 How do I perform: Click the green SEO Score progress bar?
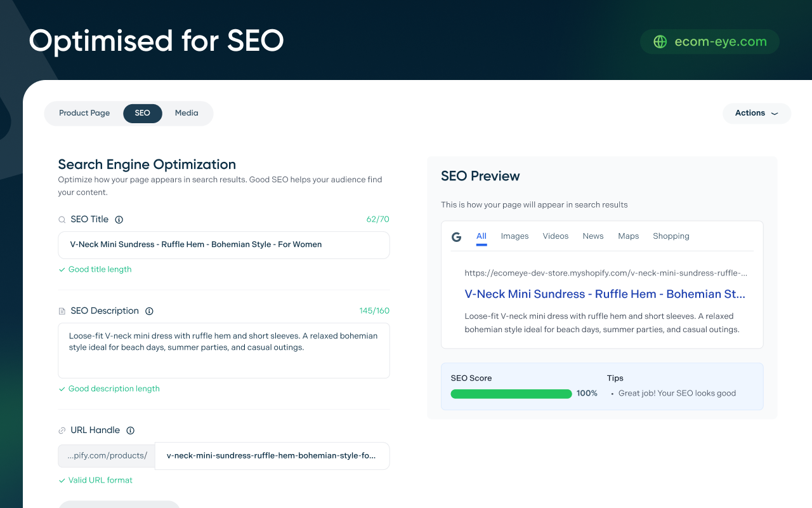[511, 394]
